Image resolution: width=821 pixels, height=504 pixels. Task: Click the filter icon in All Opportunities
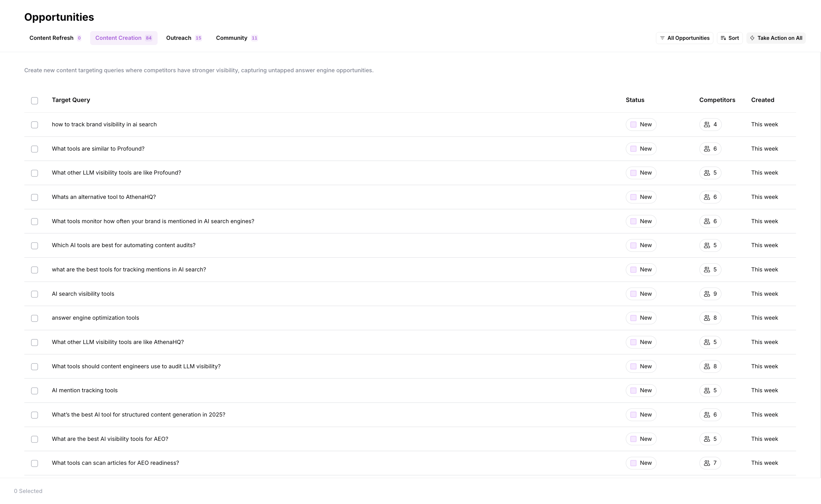(x=662, y=38)
